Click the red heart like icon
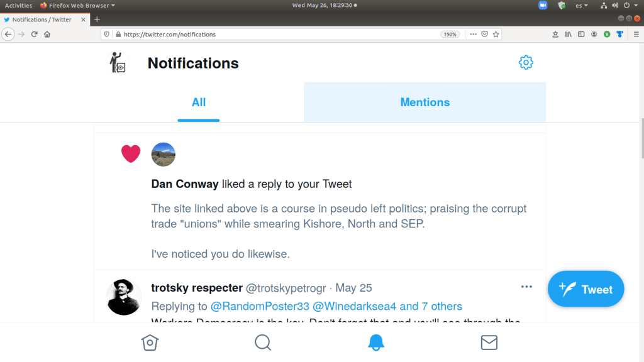Screen dimensions: 644x362 (131, 154)
